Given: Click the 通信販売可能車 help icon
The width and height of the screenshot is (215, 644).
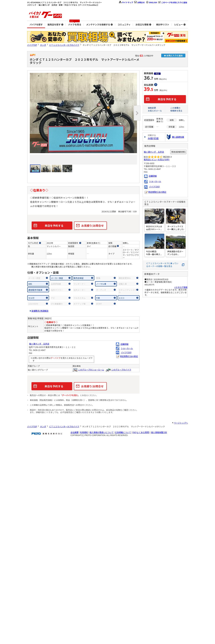Looking at the screenshot, I should (47, 290).
